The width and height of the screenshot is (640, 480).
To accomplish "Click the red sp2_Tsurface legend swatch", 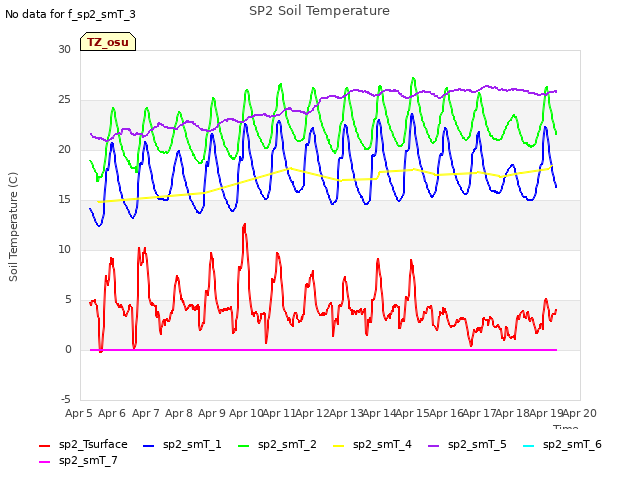I will (44, 446).
